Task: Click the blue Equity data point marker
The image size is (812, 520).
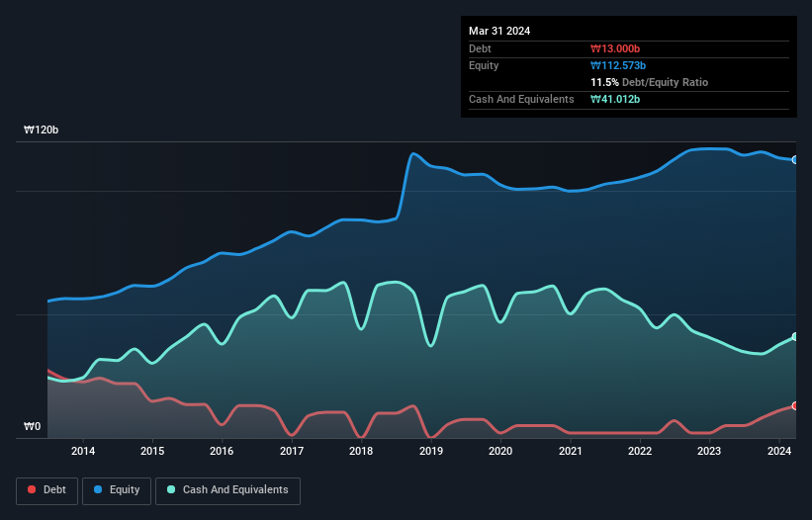Action: coord(795,160)
